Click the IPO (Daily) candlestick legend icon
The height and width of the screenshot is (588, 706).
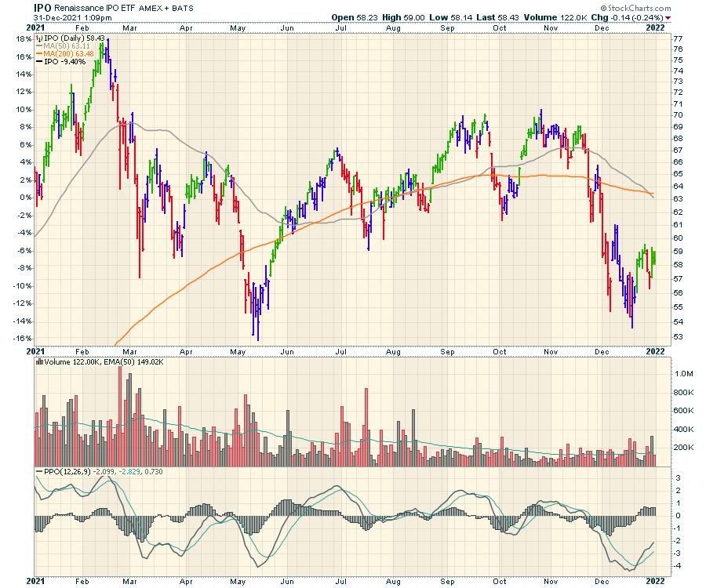[x=39, y=38]
